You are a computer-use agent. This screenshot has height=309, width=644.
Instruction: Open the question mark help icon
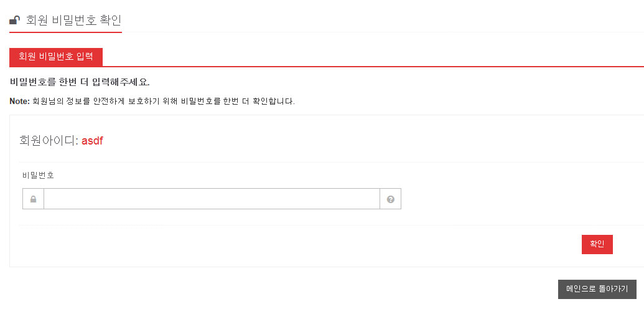391,199
